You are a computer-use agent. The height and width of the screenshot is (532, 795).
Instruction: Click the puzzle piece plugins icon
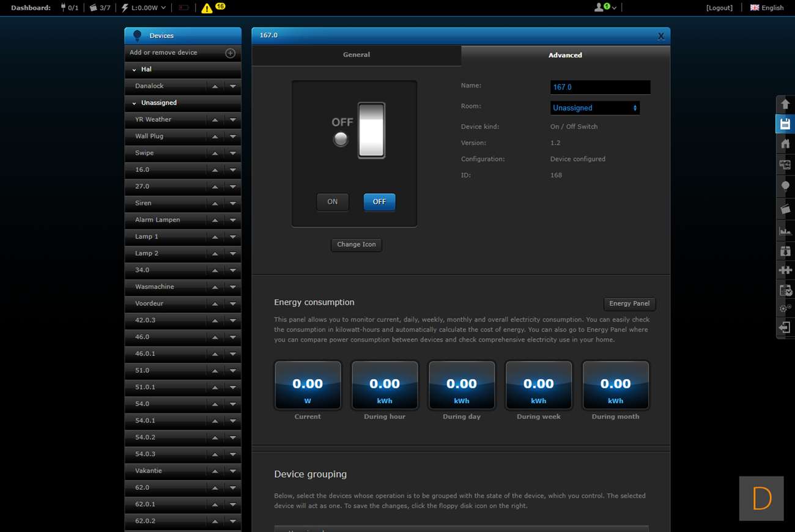[x=785, y=270]
